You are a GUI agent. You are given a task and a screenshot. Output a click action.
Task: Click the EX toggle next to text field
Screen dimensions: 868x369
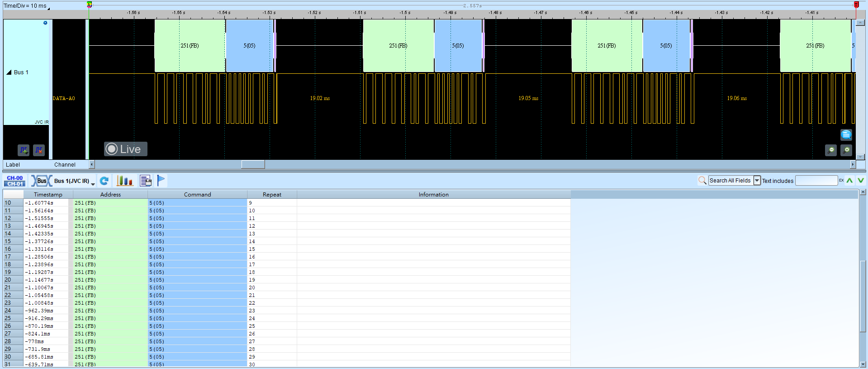[841, 180]
